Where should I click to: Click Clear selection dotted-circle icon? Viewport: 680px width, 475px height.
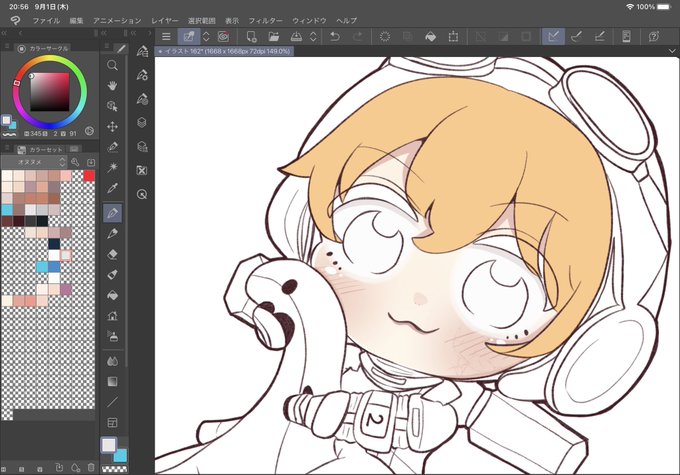pos(385,36)
